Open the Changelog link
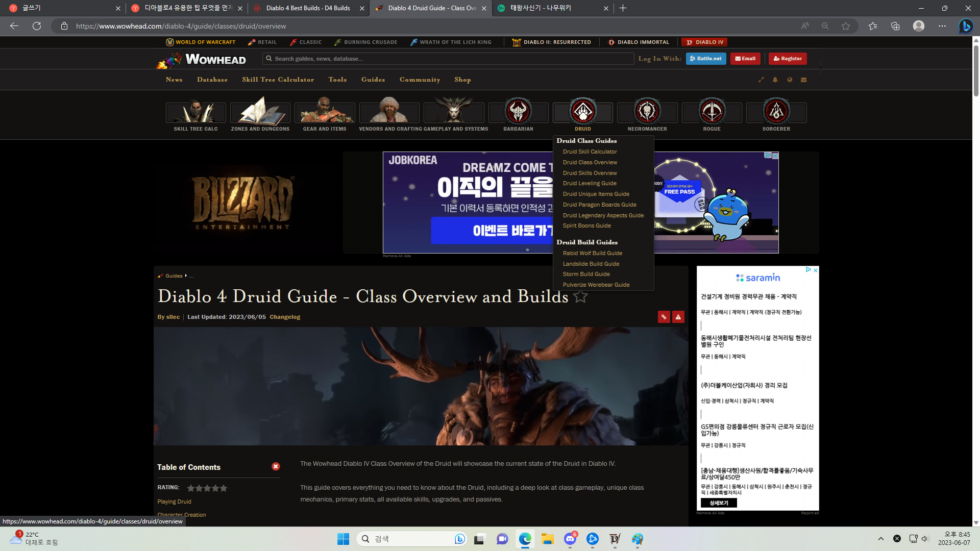The height and width of the screenshot is (551, 980). point(285,317)
